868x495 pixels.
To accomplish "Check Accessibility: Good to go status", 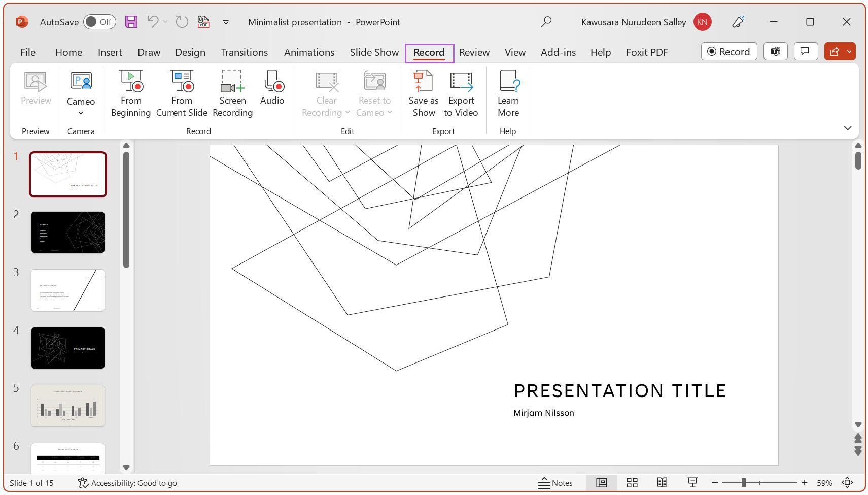I will [x=127, y=482].
